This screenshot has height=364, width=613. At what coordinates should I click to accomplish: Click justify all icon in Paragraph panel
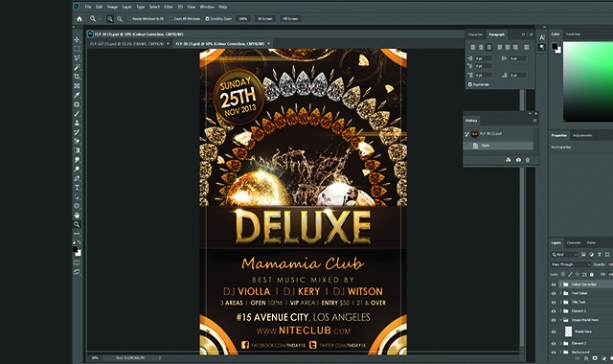click(526, 47)
